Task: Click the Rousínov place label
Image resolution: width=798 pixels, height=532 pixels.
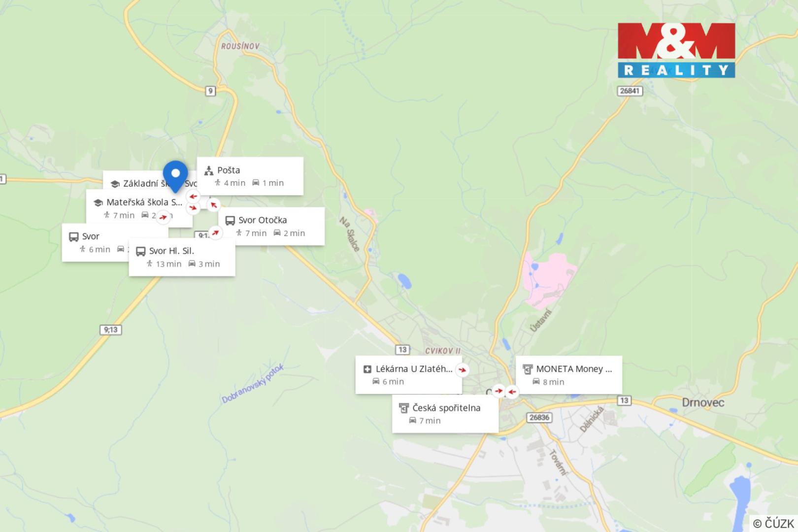Action: point(240,46)
